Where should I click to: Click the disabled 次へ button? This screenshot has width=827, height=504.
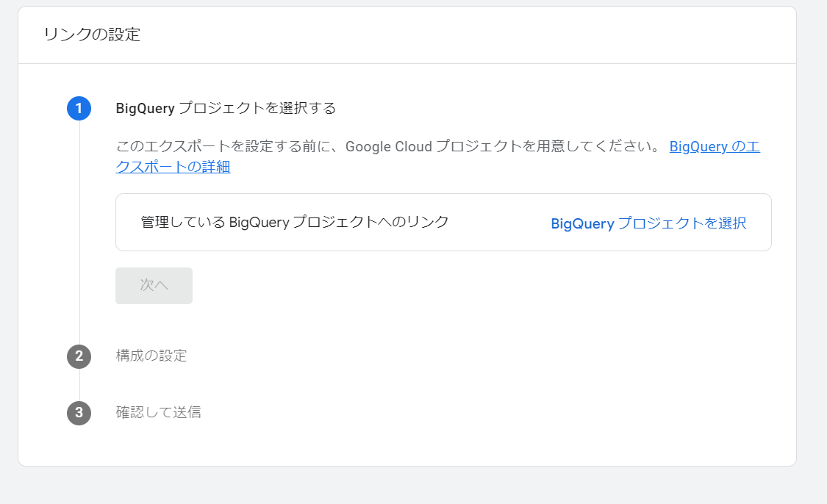(154, 286)
